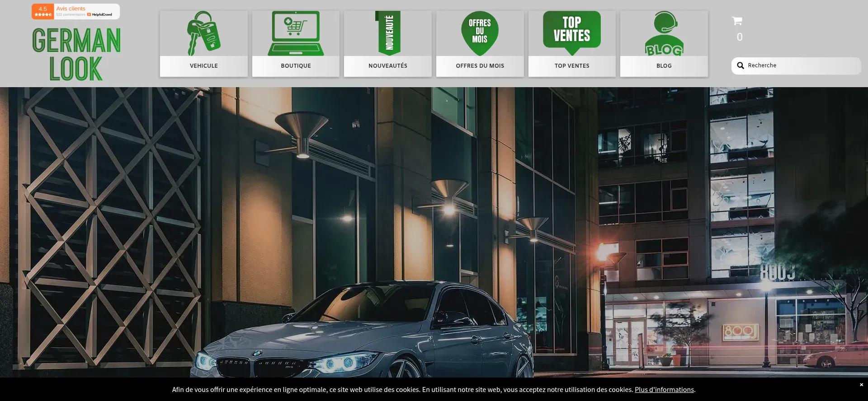The image size is (868, 401).
Task: Go to the BOUTIQUE menu label
Action: tap(296, 66)
